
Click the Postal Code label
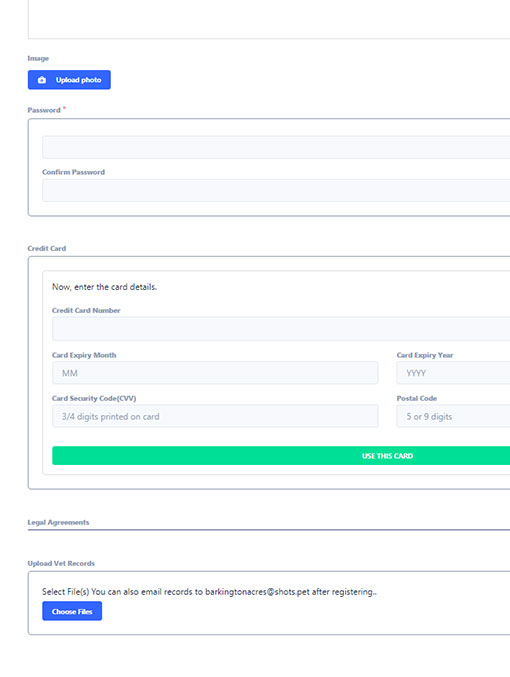tap(417, 398)
